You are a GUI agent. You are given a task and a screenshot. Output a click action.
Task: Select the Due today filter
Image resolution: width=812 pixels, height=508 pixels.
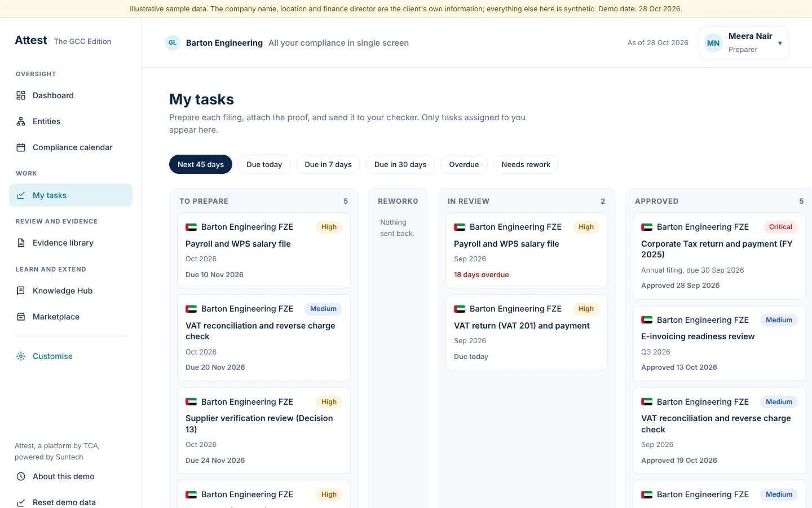pos(264,164)
